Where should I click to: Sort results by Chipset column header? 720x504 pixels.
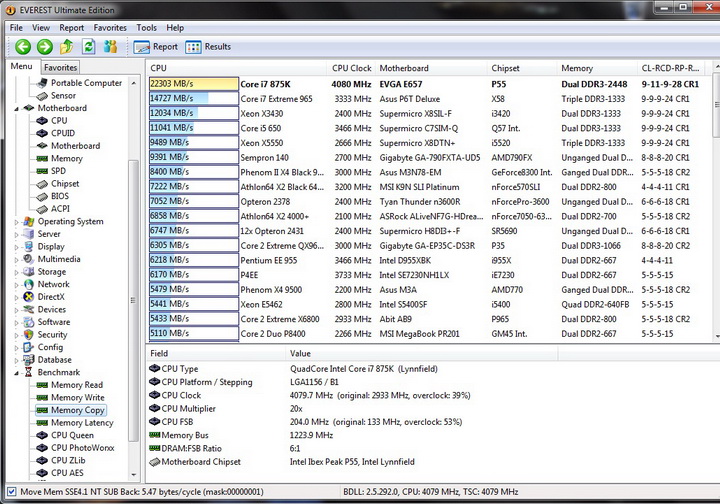[x=522, y=68]
